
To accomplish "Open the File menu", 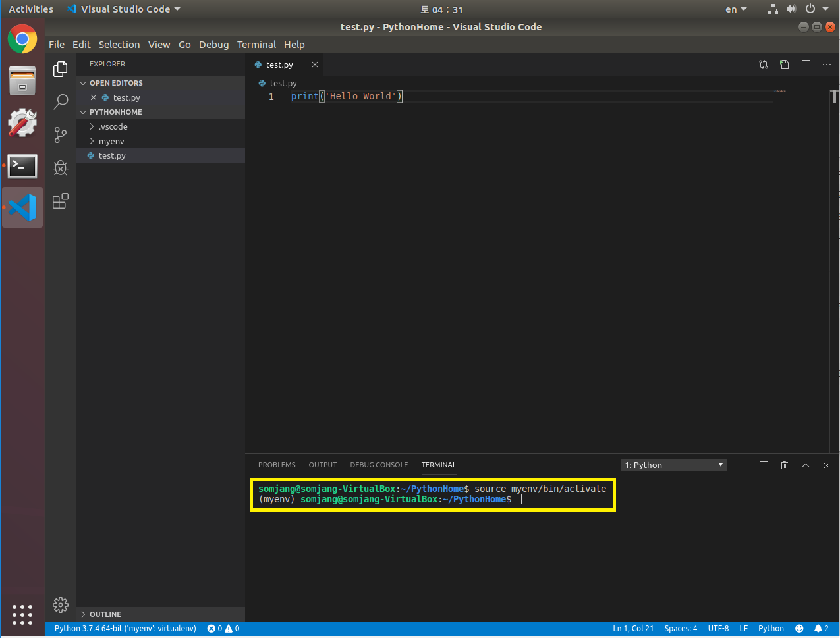I will [57, 45].
